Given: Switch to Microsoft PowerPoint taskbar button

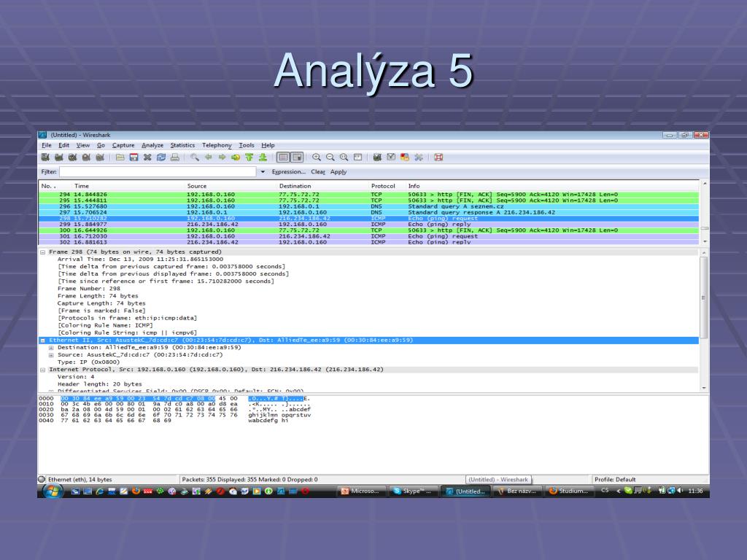Looking at the screenshot, I should (362, 491).
